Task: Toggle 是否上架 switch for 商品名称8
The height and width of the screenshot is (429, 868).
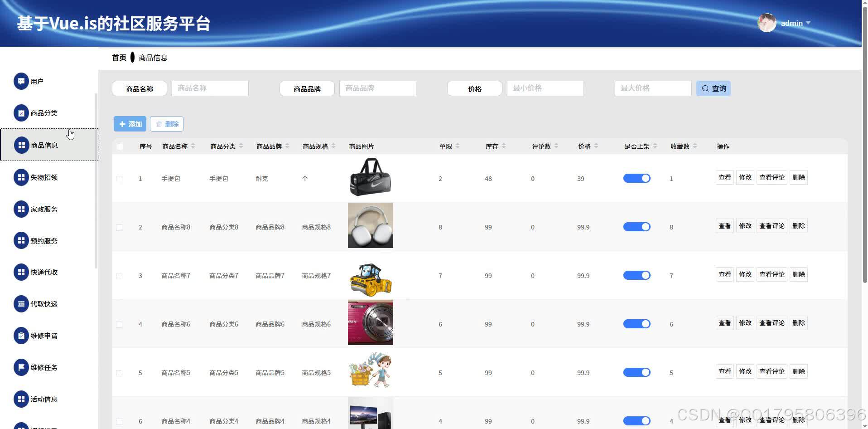Action: tap(637, 227)
